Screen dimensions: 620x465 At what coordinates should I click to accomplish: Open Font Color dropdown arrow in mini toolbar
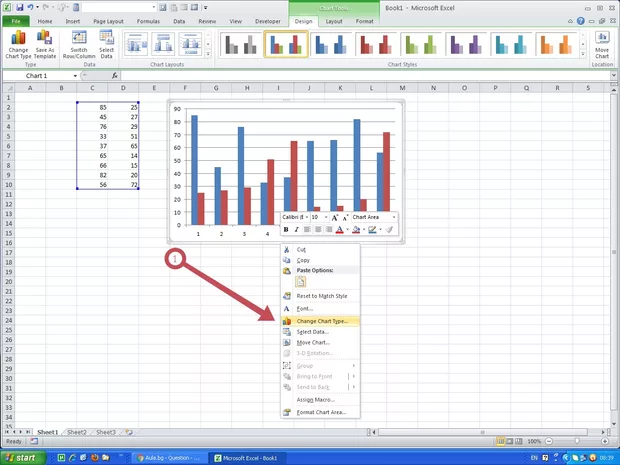click(347, 229)
